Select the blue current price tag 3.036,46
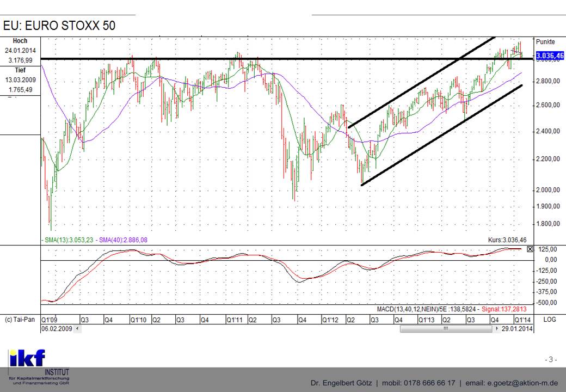This screenshot has height=392, width=566. [x=550, y=56]
